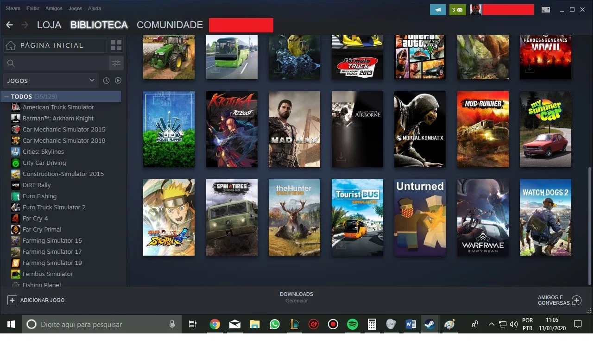Collapse the Todos game list
Image resolution: width=594 pixels, height=364 pixels.
coord(6,96)
